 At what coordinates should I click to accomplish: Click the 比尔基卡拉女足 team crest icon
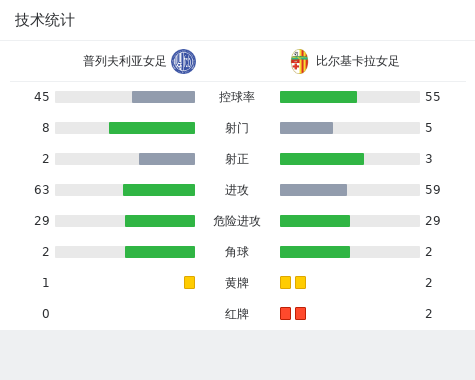coord(299,61)
